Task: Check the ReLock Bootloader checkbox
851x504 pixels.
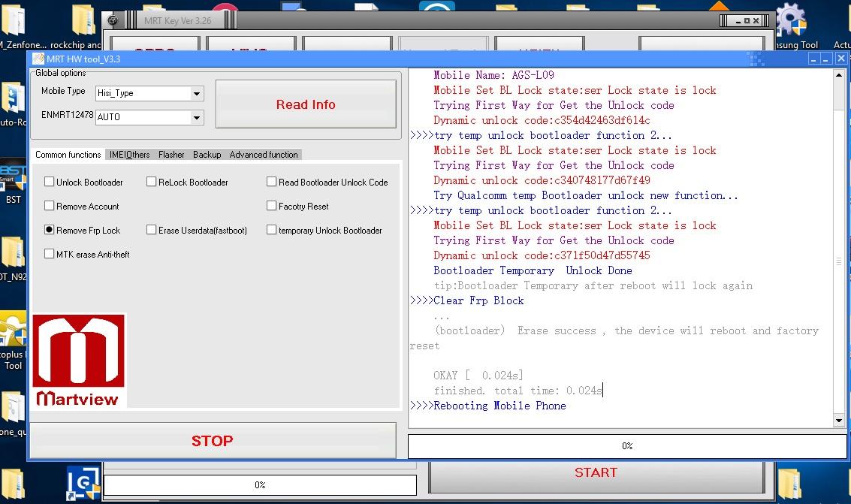Action: coord(152,182)
